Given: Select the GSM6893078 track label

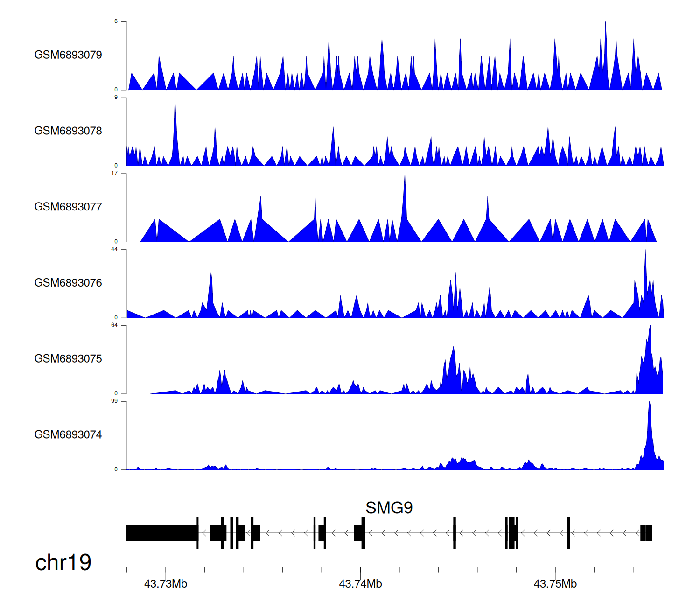Looking at the screenshot, I should (68, 131).
